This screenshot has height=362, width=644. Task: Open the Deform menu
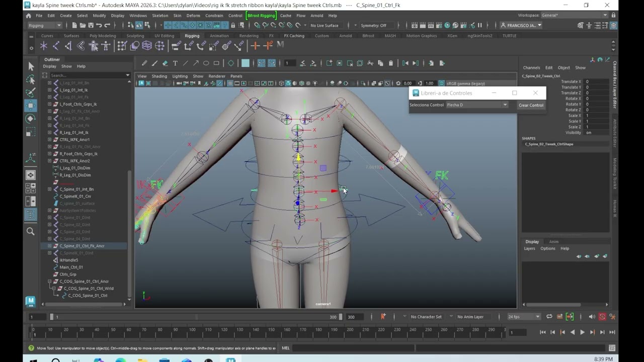[x=193, y=16]
